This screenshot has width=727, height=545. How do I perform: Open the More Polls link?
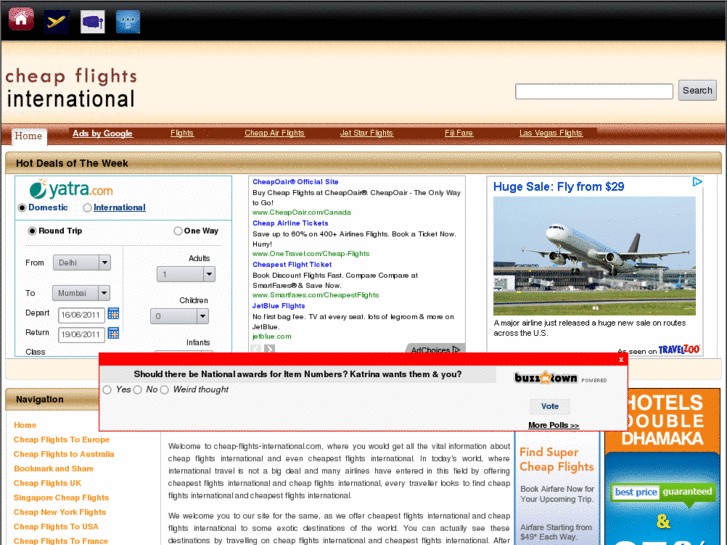tap(554, 425)
